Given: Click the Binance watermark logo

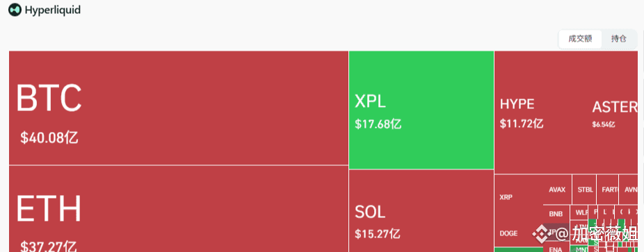Looking at the screenshot, I should [541, 233].
